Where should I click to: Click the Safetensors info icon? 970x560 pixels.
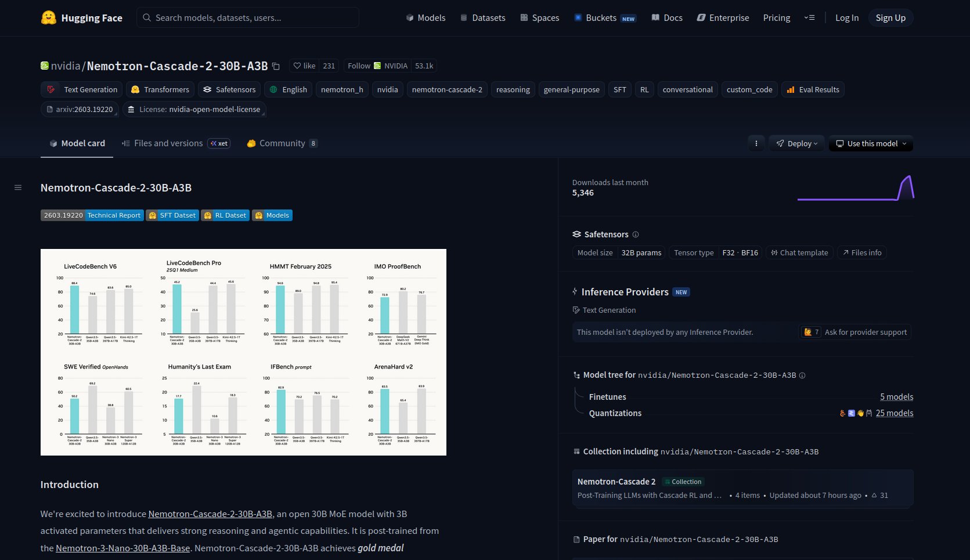636,234
